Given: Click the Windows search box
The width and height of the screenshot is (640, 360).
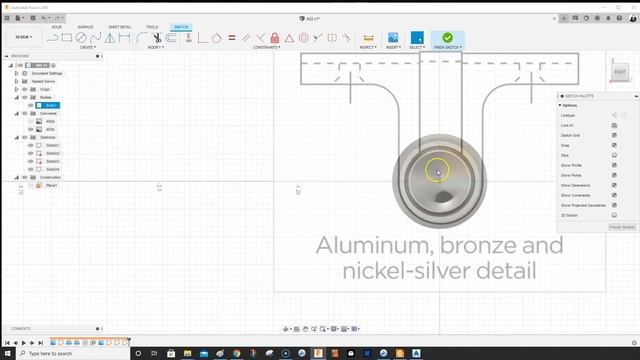Looking at the screenshot, I should 73,353.
